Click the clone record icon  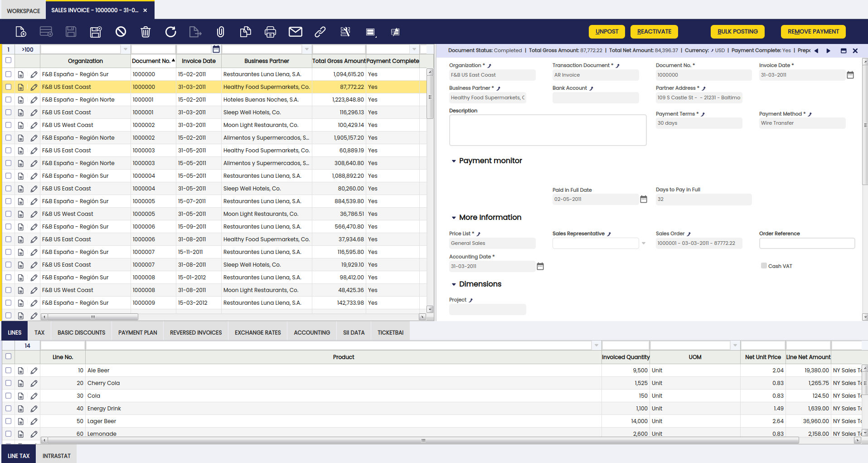click(x=245, y=32)
